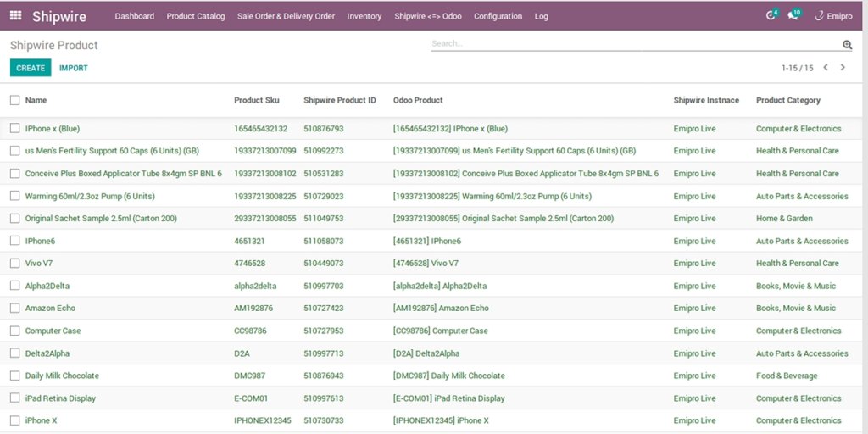Click the Import button
The width and height of the screenshot is (868, 434).
click(74, 68)
